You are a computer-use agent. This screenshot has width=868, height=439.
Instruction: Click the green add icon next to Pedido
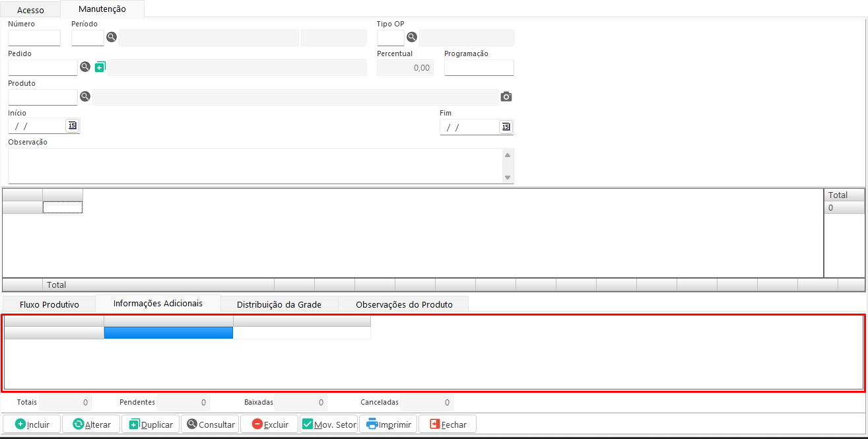(x=100, y=67)
